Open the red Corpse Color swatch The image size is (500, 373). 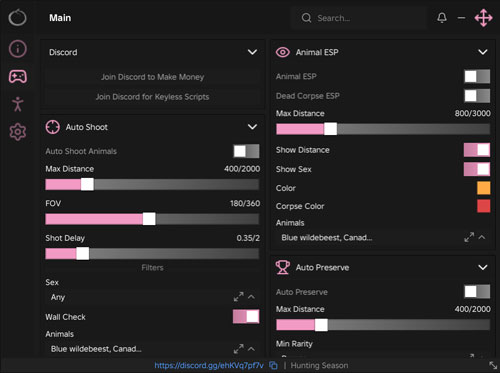point(484,206)
